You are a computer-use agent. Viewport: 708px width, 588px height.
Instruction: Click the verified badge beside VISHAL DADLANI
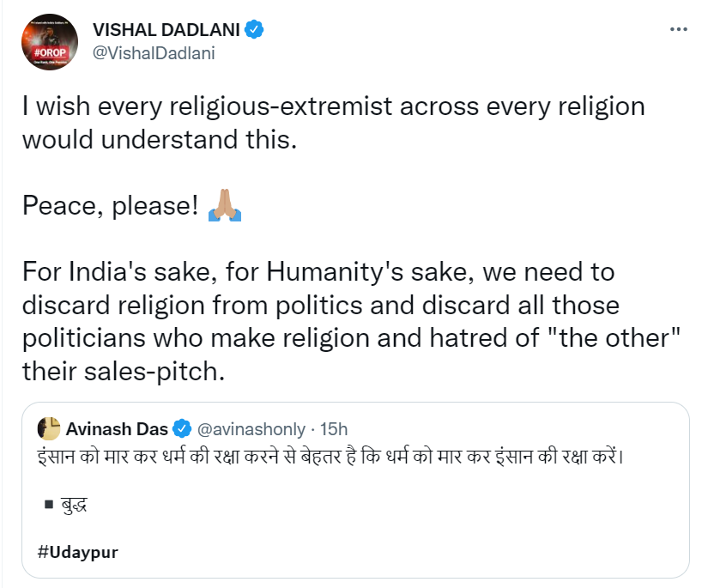[254, 31]
